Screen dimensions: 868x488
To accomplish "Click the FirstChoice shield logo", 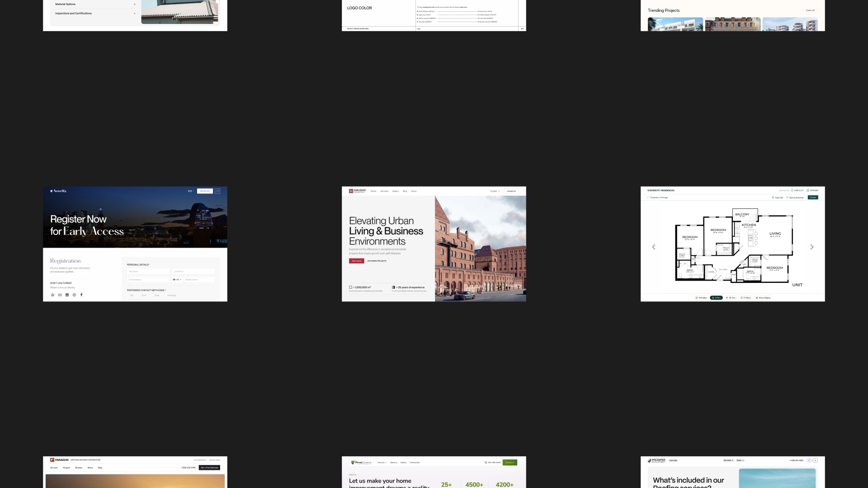I will [353, 463].
